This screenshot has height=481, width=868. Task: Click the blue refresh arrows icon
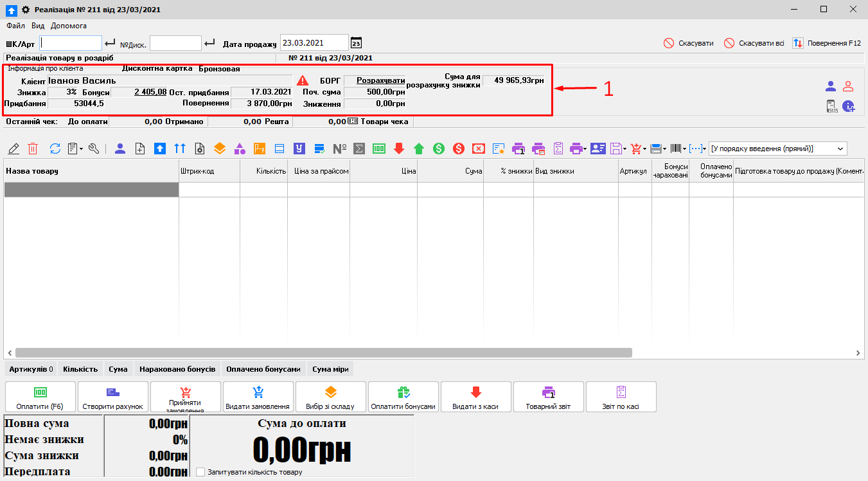tap(55, 149)
